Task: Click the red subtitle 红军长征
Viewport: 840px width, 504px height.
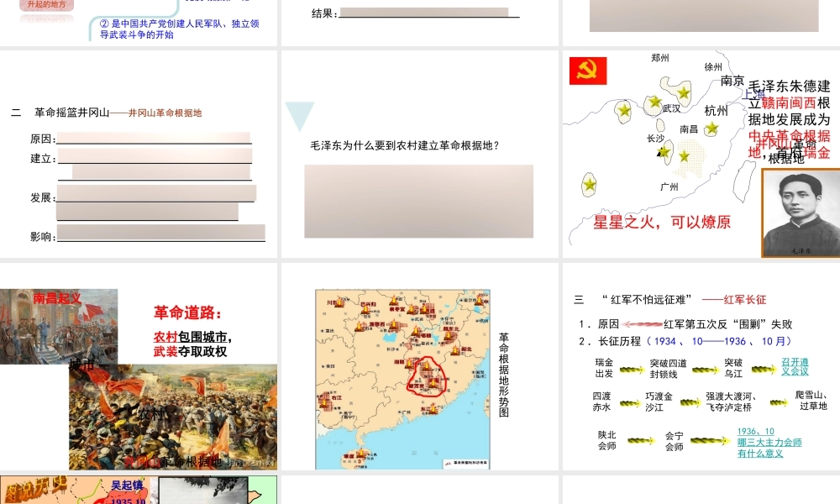Action: pyautogui.click(x=744, y=299)
